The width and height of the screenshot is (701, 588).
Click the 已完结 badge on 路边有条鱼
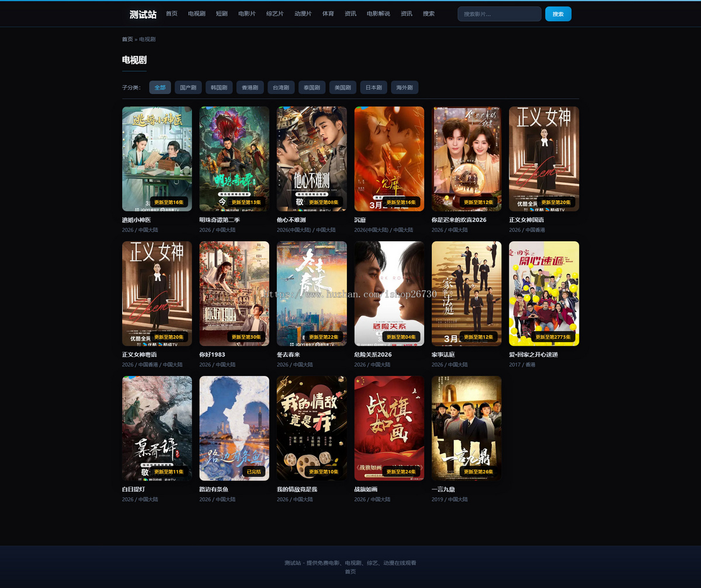pos(254,472)
